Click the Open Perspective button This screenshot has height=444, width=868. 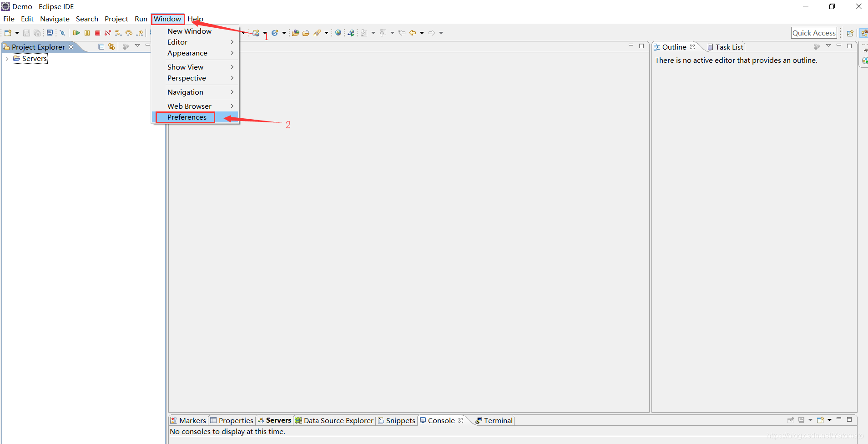[x=850, y=33]
